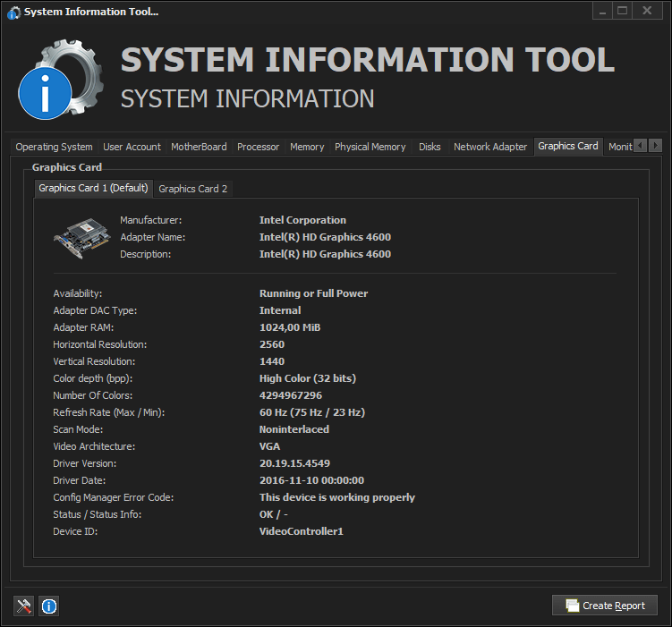Screen dimensions: 672x627
Task: Open the partially visible Monitor tab
Action: (620, 147)
